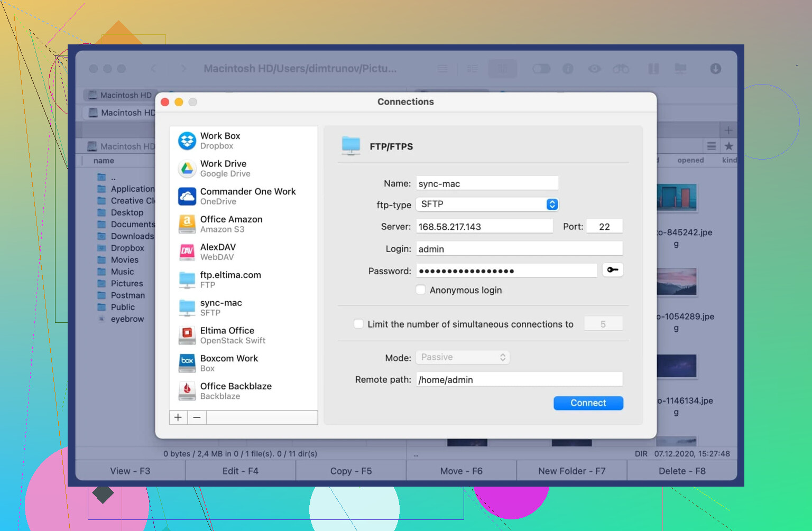Select the Boxcom Work Box icon
The width and height of the screenshot is (812, 531).
coord(187,364)
